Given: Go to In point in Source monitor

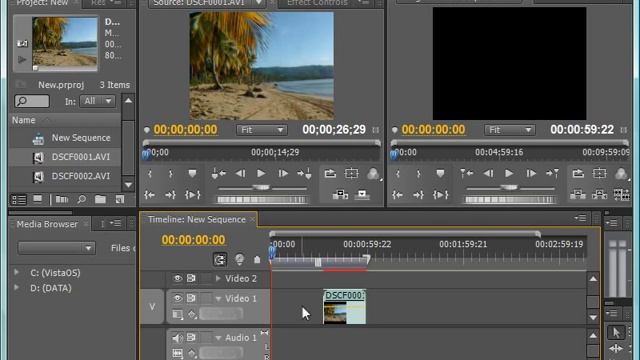Looking at the screenshot, I should pos(149,195).
